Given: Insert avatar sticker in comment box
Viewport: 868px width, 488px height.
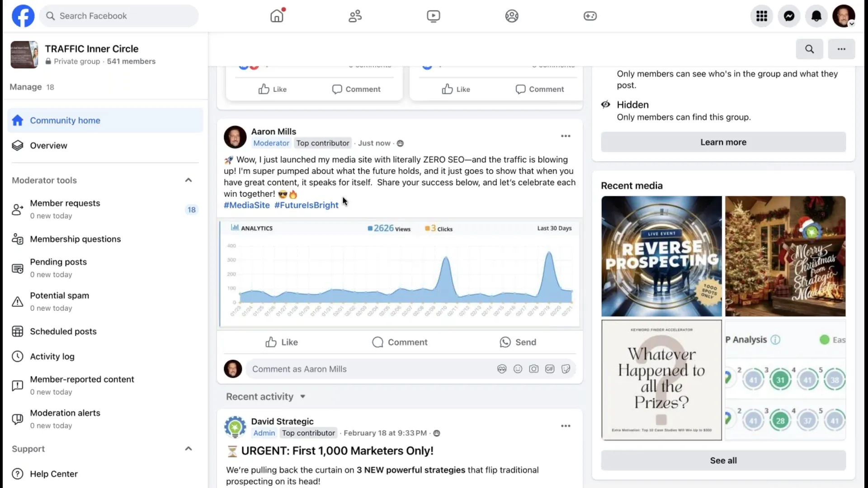Looking at the screenshot, I should click(502, 369).
